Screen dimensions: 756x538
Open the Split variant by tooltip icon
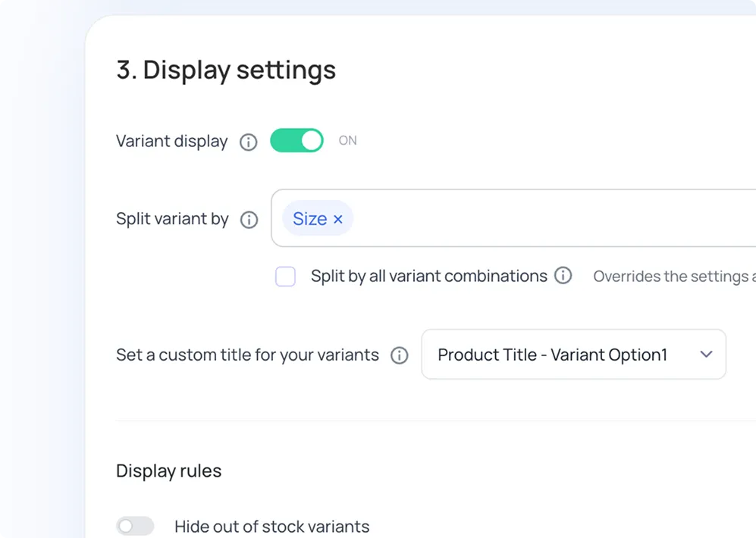pos(248,220)
